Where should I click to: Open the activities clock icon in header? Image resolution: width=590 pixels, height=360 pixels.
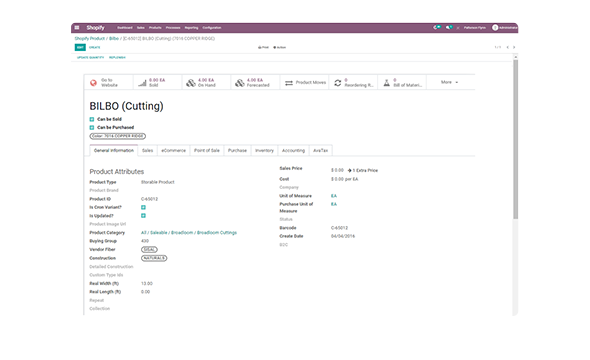coord(436,27)
